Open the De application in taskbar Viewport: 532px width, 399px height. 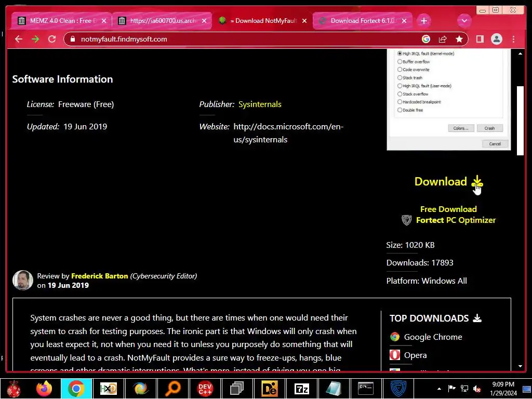(x=269, y=389)
